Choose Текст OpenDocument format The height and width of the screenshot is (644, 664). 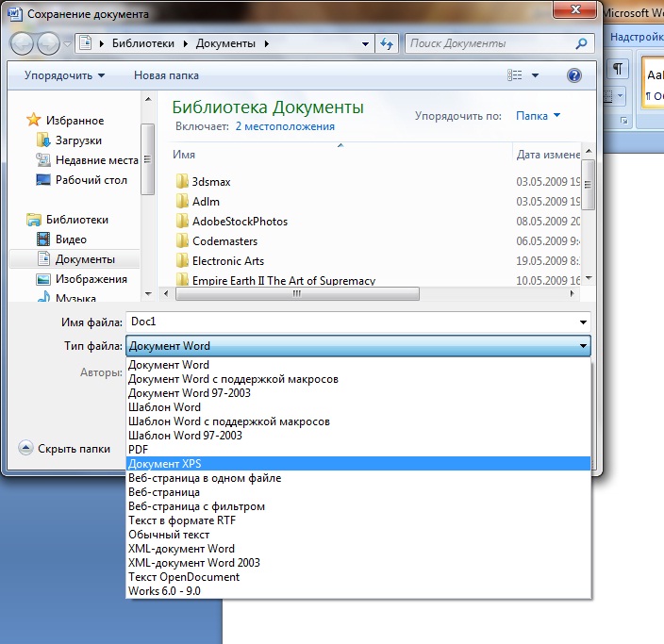pyautogui.click(x=358, y=577)
